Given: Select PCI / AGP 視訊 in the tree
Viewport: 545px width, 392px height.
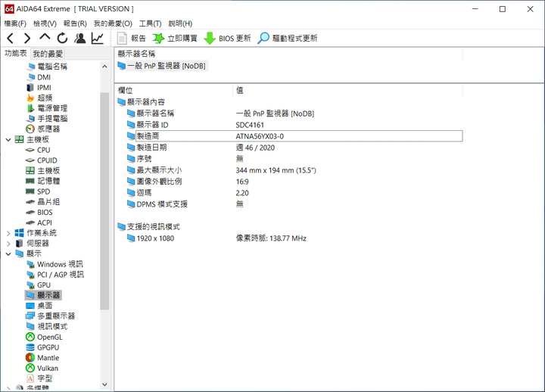Looking at the screenshot, I should pos(55,275).
